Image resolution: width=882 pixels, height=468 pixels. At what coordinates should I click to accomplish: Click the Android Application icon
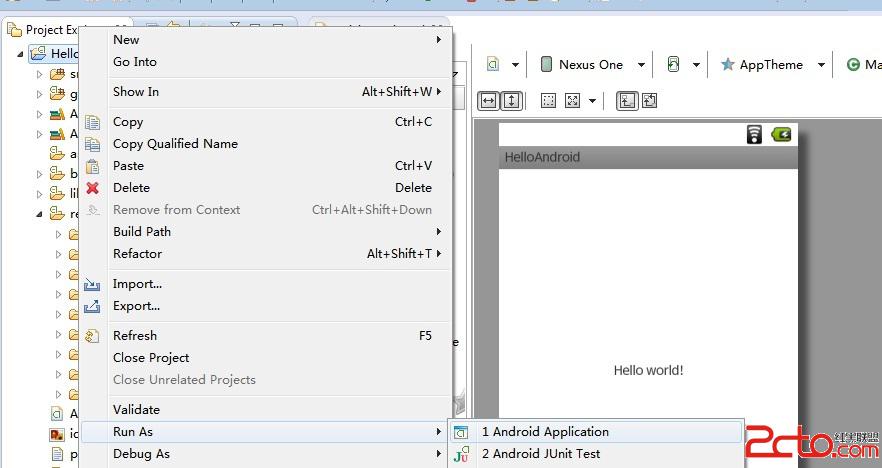click(461, 432)
